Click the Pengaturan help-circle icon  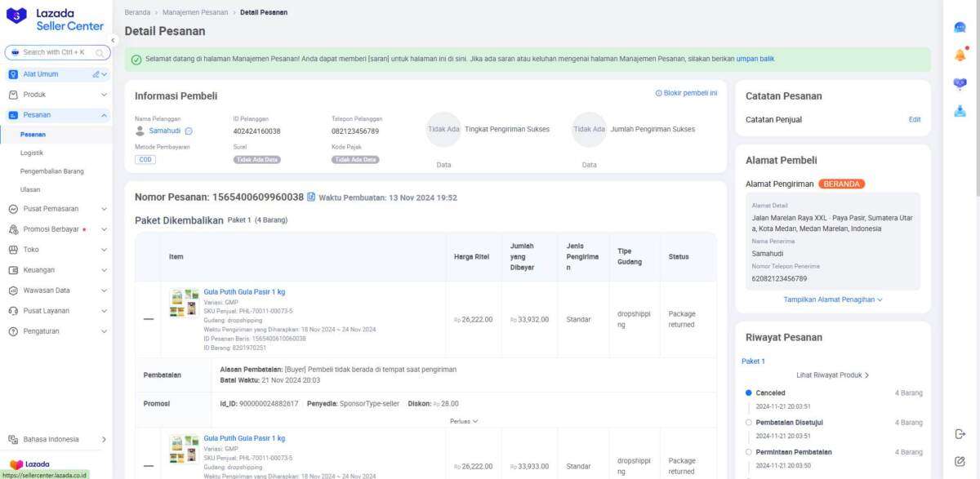pos(13,331)
